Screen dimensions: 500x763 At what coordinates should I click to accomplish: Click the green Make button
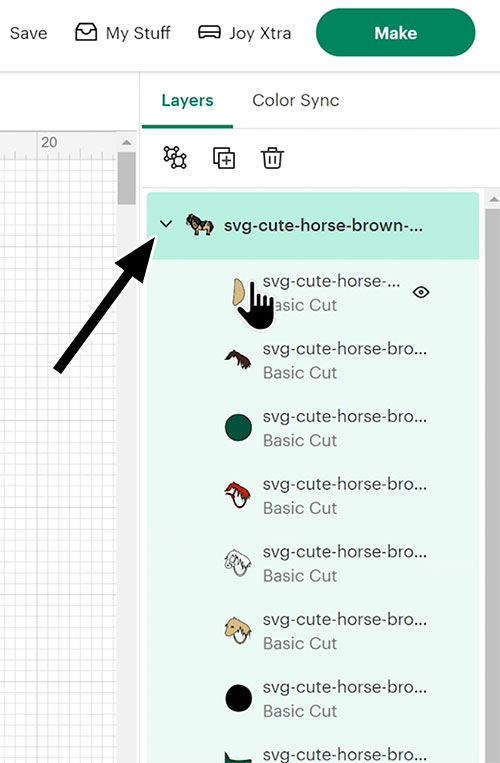point(395,33)
